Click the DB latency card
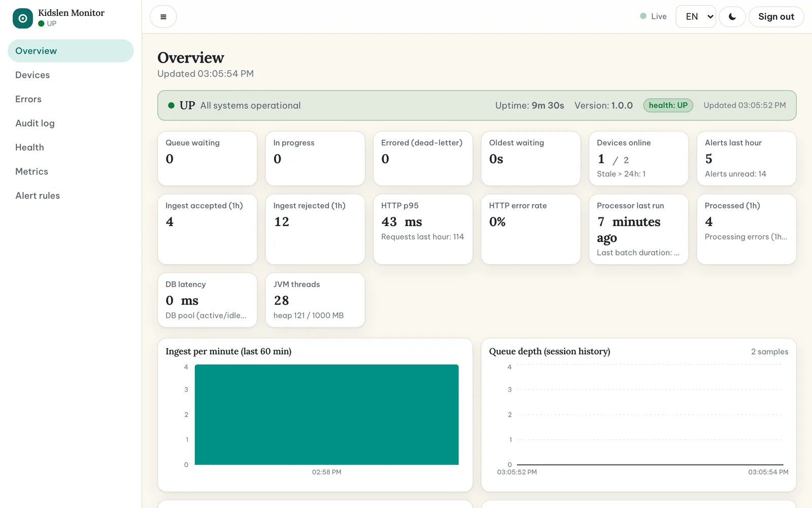 [x=207, y=300]
